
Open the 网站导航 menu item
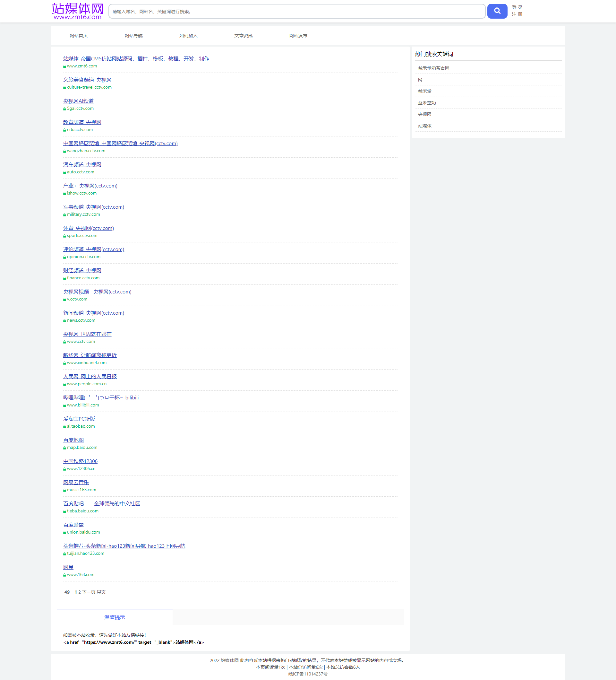click(x=133, y=36)
